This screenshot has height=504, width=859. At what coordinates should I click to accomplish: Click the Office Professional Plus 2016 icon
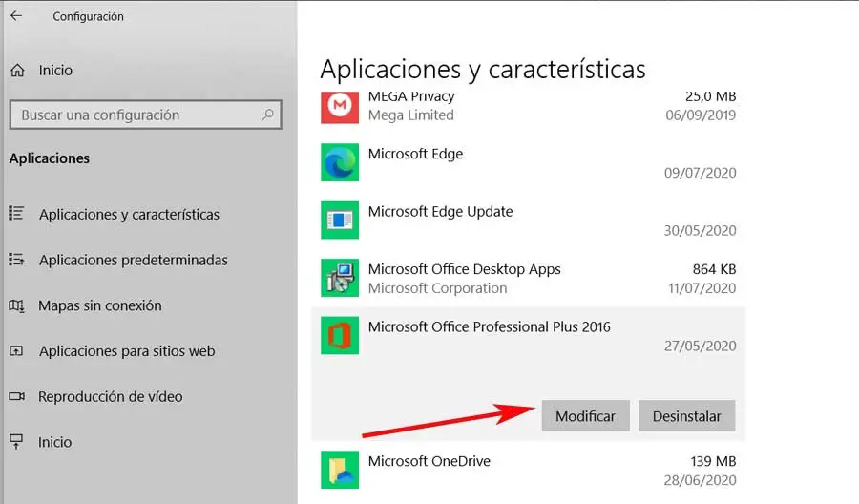pos(340,335)
